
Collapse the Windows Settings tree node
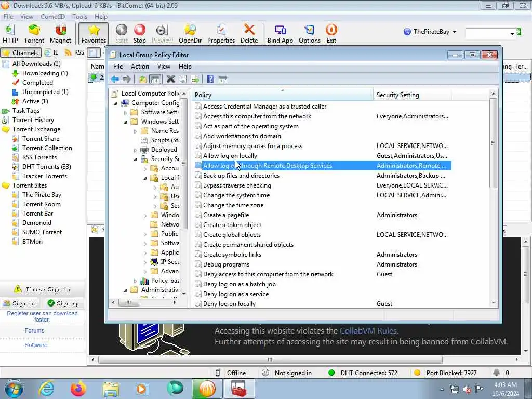point(126,122)
